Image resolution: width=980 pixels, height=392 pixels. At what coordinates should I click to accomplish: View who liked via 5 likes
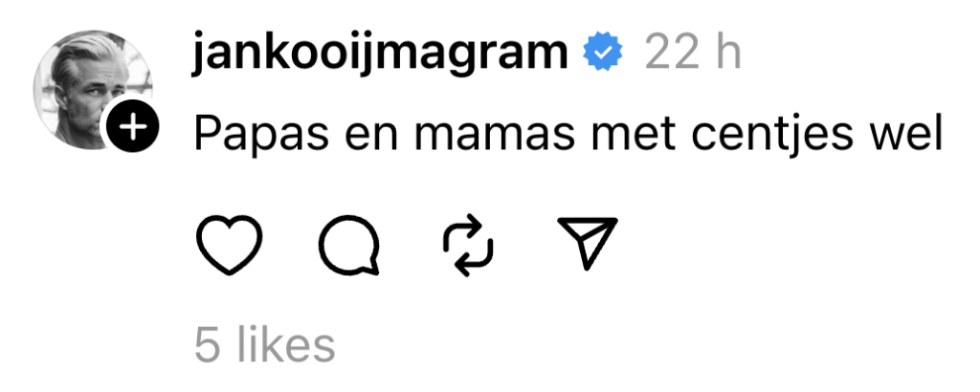[265, 345]
